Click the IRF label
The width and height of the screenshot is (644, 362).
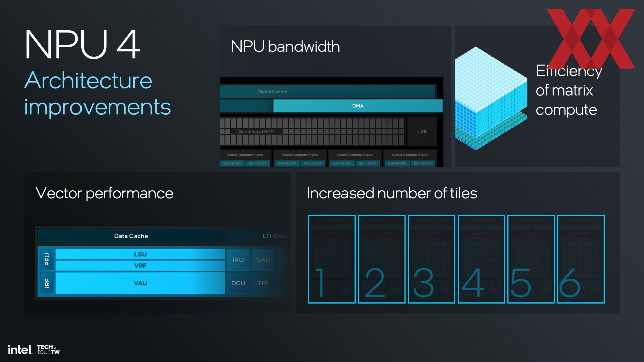47,283
